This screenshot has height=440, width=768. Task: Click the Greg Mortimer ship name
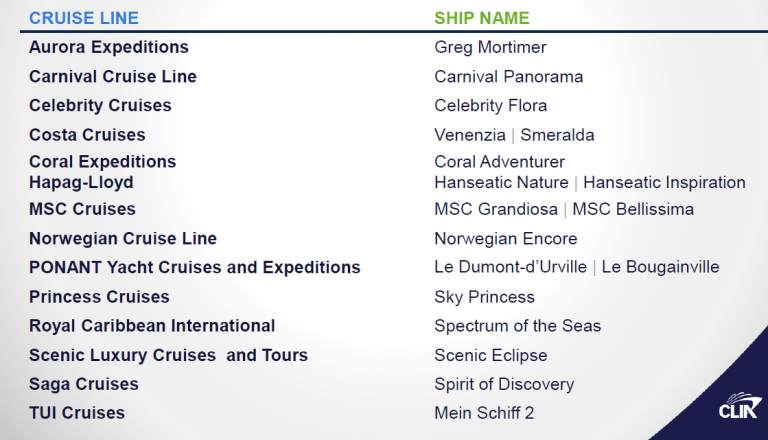490,48
